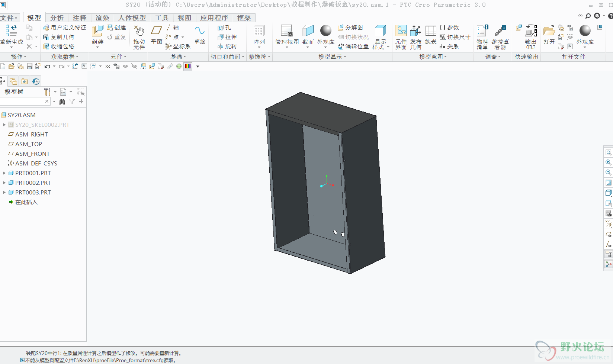Open the 模型意图 group dropdown
613x364 pixels.
[433, 57]
